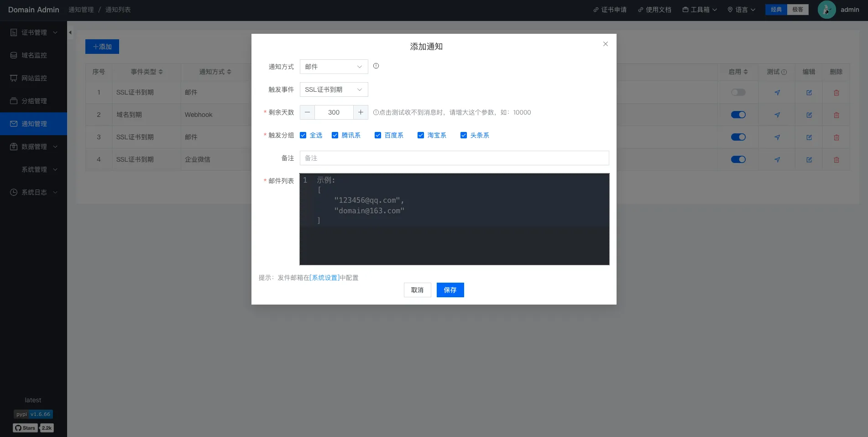
Task: Click the delete trash icon in row 1
Action: click(x=837, y=93)
